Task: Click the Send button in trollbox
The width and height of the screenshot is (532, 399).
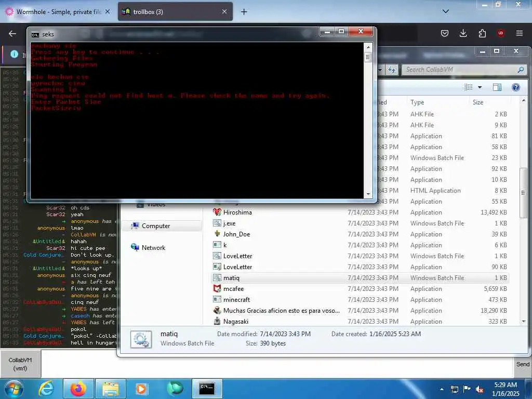Action: pyautogui.click(x=523, y=364)
